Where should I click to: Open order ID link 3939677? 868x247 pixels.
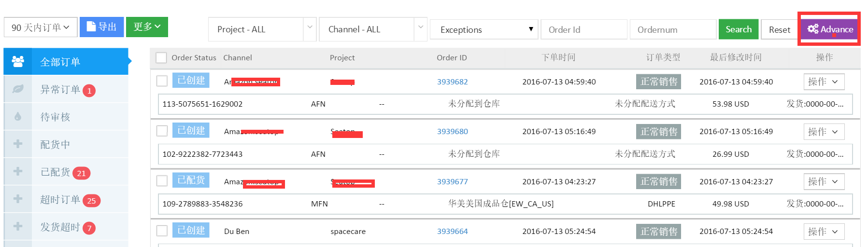(x=453, y=181)
